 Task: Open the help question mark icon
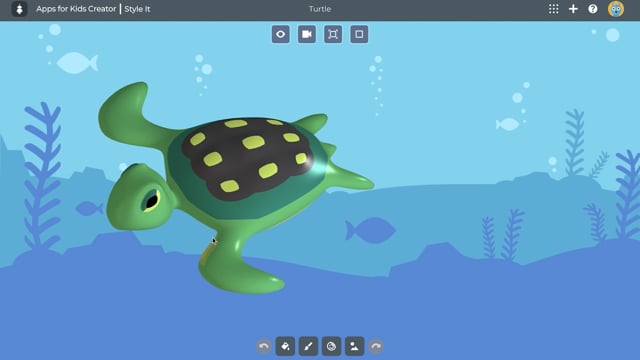pyautogui.click(x=593, y=9)
